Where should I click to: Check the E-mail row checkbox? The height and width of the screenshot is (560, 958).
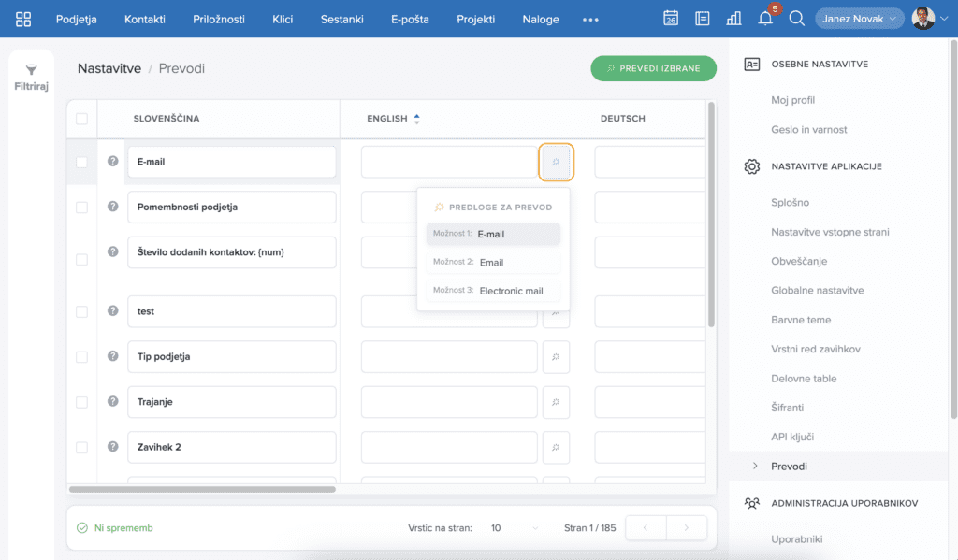point(81,162)
